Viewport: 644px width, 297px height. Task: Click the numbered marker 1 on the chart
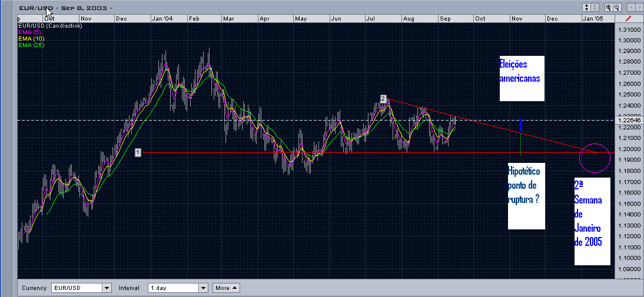138,152
